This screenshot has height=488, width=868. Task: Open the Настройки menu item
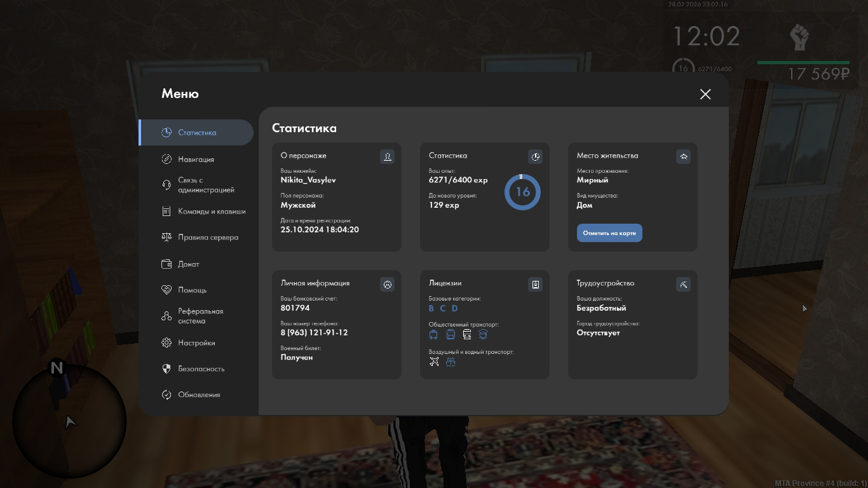pos(196,343)
